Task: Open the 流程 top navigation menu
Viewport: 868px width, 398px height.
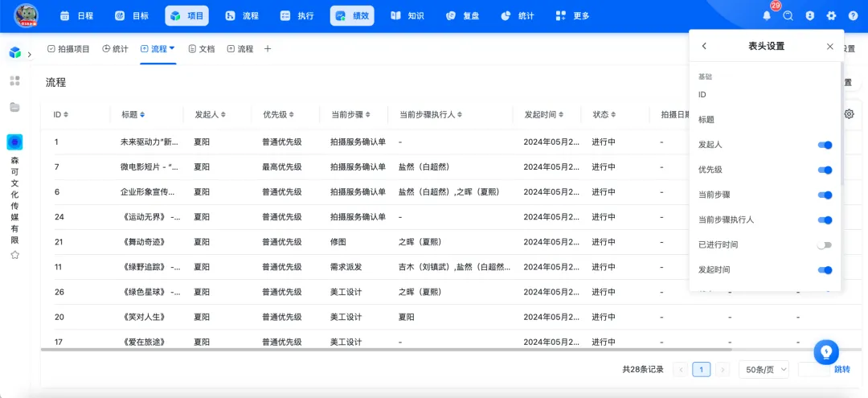Action: [x=242, y=15]
